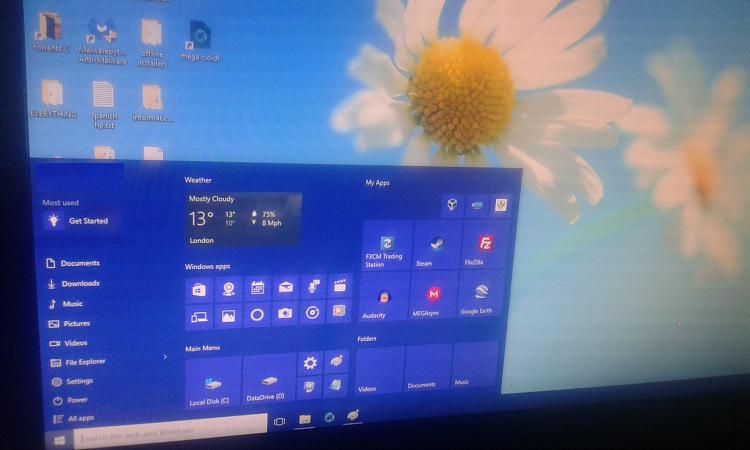Open the webcam-shaped tile beside Store
Viewport: 750px width, 450px height.
click(x=228, y=288)
